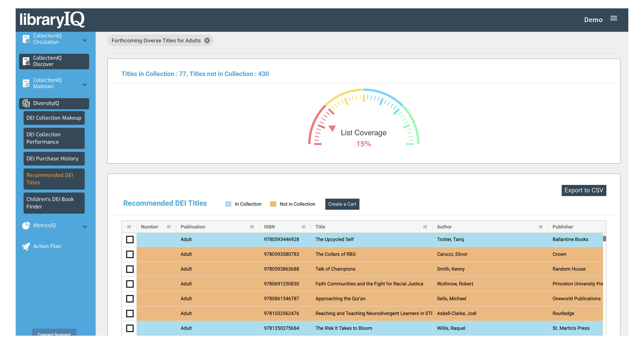Click publisher Routledge cell
Screen dimensions: 644x344
tap(563, 313)
